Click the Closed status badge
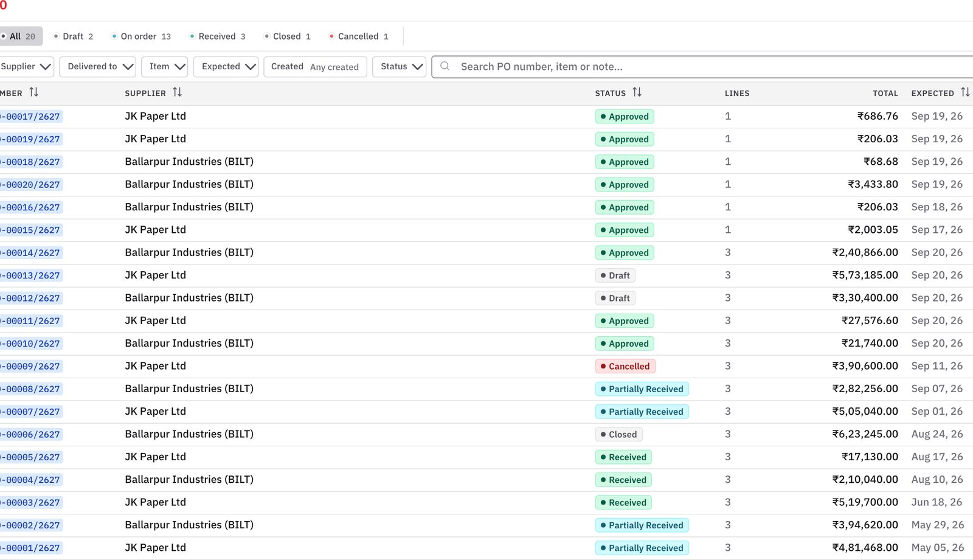The image size is (973, 560). (619, 434)
